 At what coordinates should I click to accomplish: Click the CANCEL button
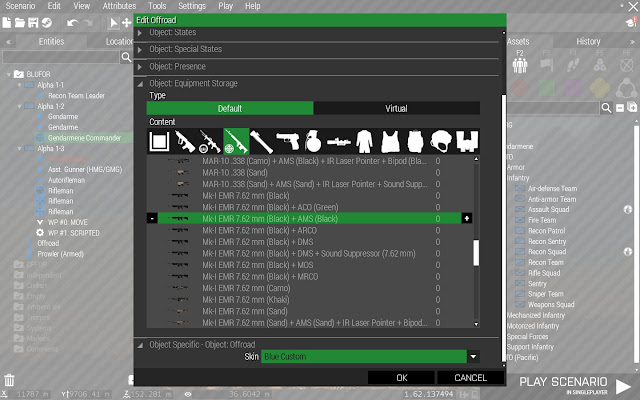pyautogui.click(x=471, y=378)
